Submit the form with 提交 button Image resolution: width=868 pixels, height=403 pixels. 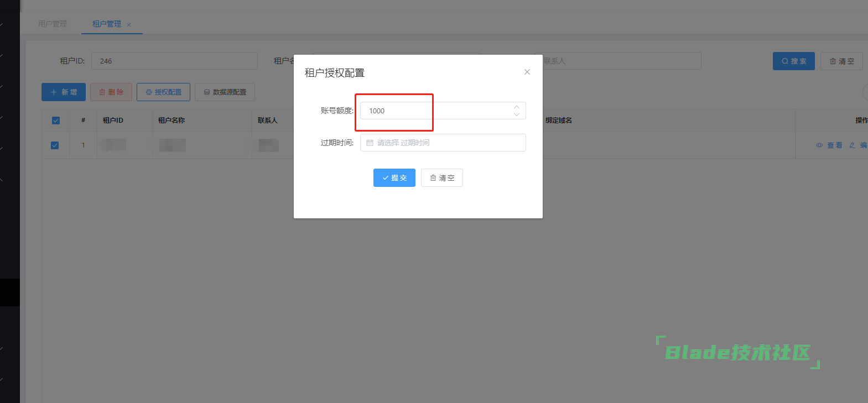(x=394, y=178)
